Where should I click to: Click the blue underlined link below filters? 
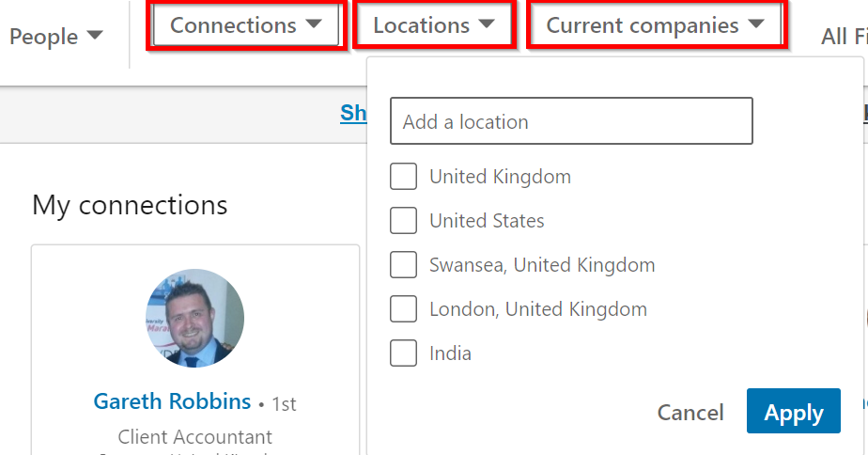354,114
